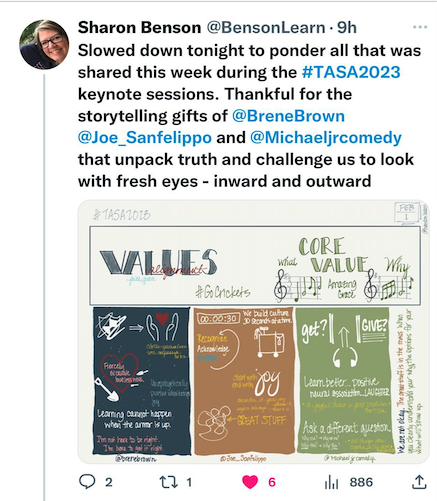Retweet this post using the retweet icon

tap(169, 482)
